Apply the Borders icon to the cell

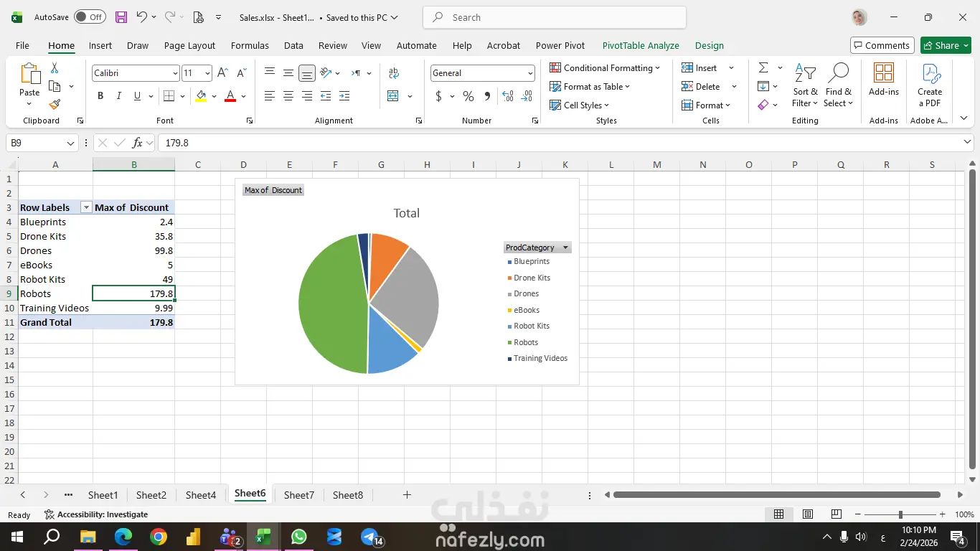[169, 96]
